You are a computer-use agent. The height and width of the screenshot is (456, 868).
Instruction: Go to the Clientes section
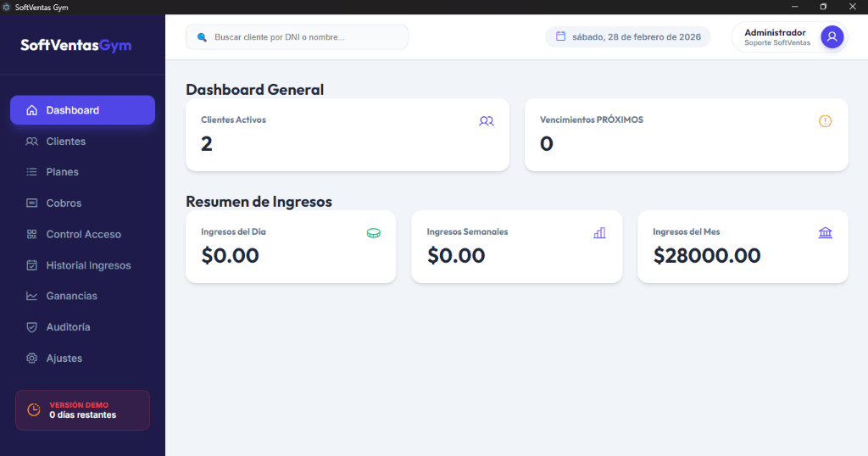point(82,141)
